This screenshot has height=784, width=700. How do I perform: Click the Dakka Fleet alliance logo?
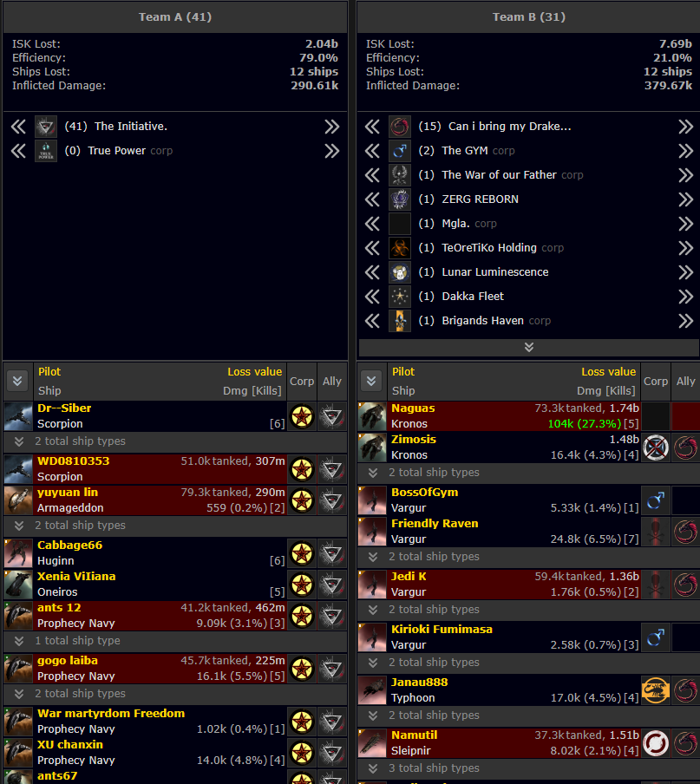pyautogui.click(x=400, y=297)
